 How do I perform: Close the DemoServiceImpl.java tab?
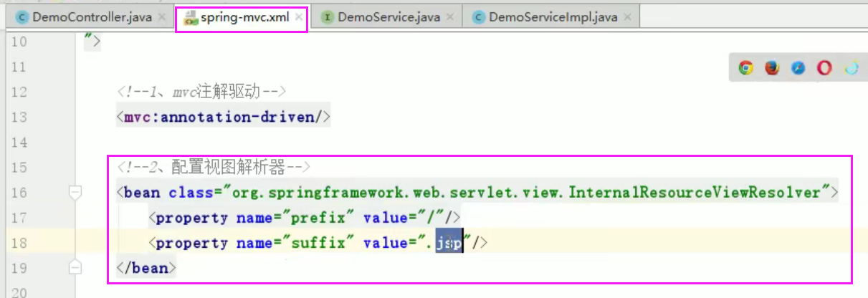[x=629, y=17]
